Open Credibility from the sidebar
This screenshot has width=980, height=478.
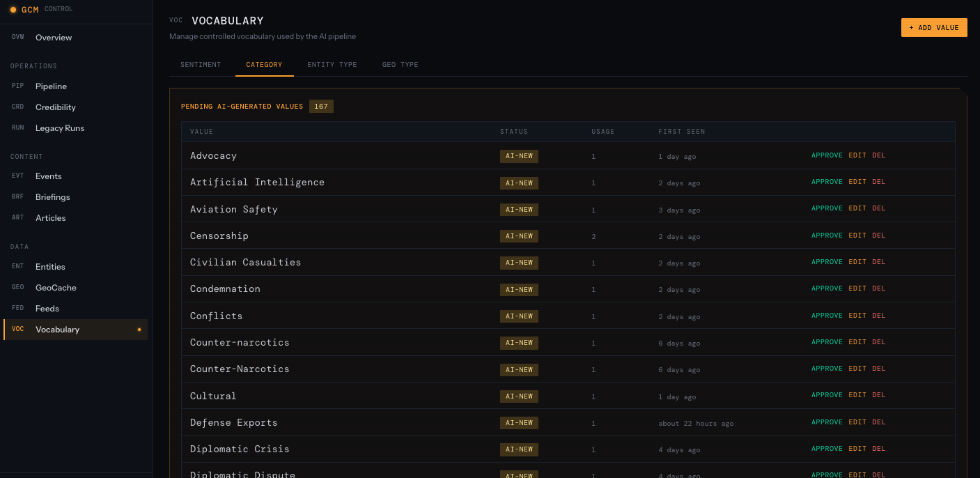pyautogui.click(x=55, y=107)
